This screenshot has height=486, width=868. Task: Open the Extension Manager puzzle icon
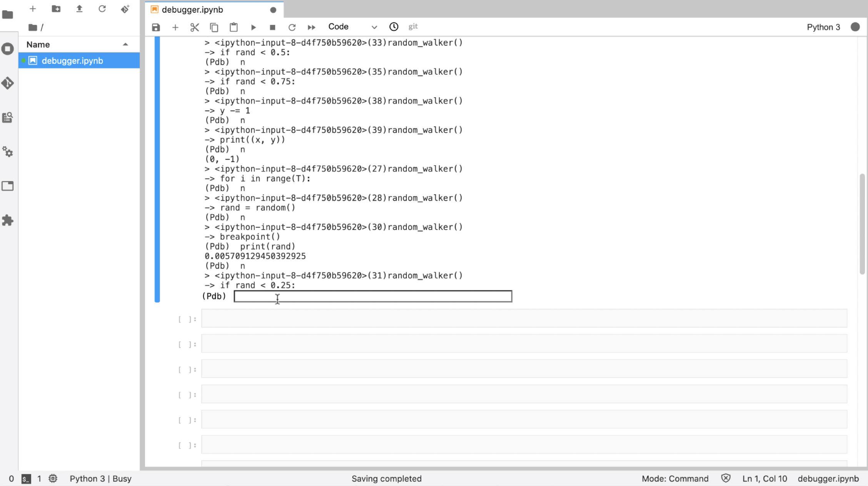8,220
